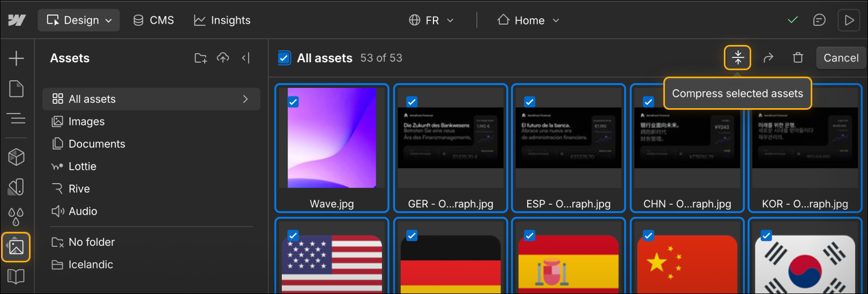Screen dimensions: 868x294
Task: Click the Wave.jpg file name
Action: 332,204
